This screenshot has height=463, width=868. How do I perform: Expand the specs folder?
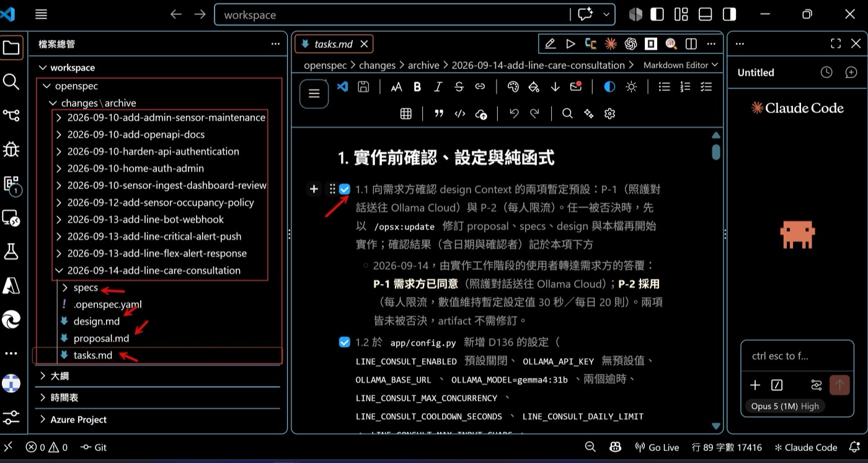coord(86,288)
